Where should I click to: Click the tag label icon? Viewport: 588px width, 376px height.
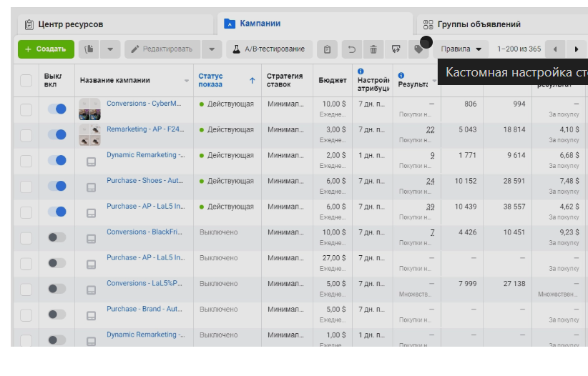418,49
